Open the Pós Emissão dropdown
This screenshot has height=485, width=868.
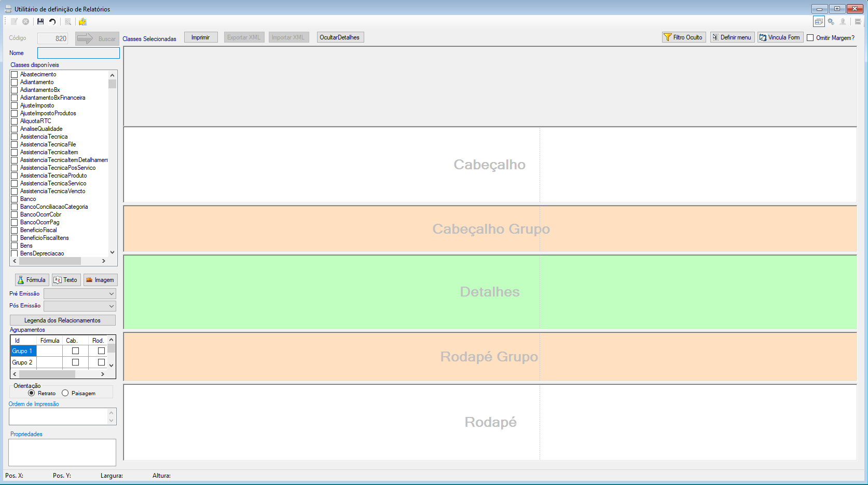coord(80,306)
